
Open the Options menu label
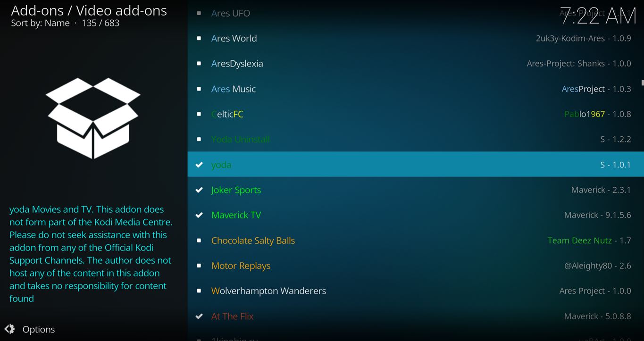[39, 329]
